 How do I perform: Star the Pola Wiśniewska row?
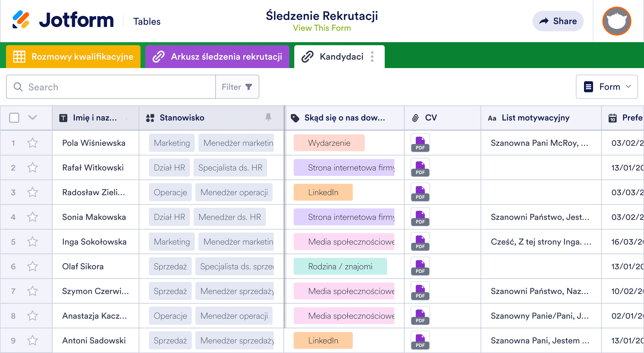[x=33, y=143]
